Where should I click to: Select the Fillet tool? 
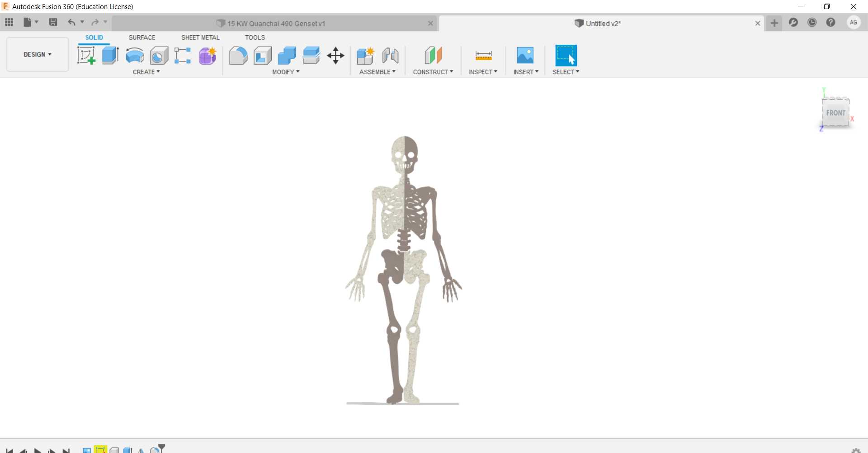coord(238,56)
